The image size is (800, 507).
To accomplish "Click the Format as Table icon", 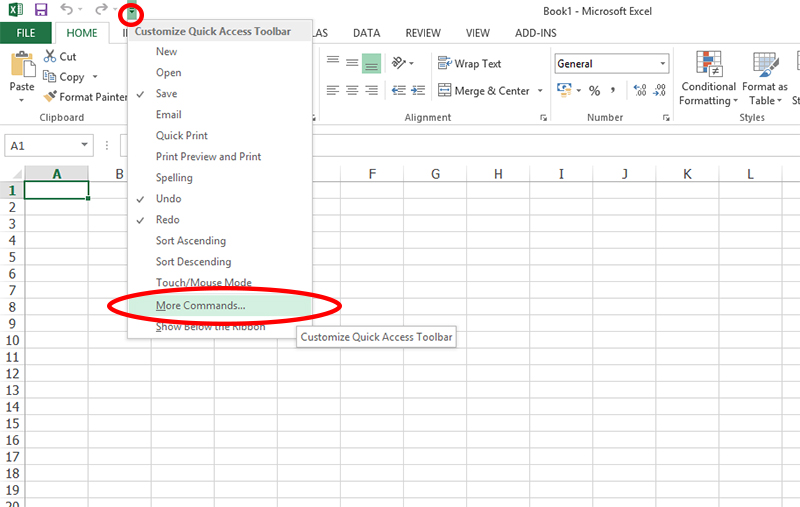I will [x=766, y=78].
